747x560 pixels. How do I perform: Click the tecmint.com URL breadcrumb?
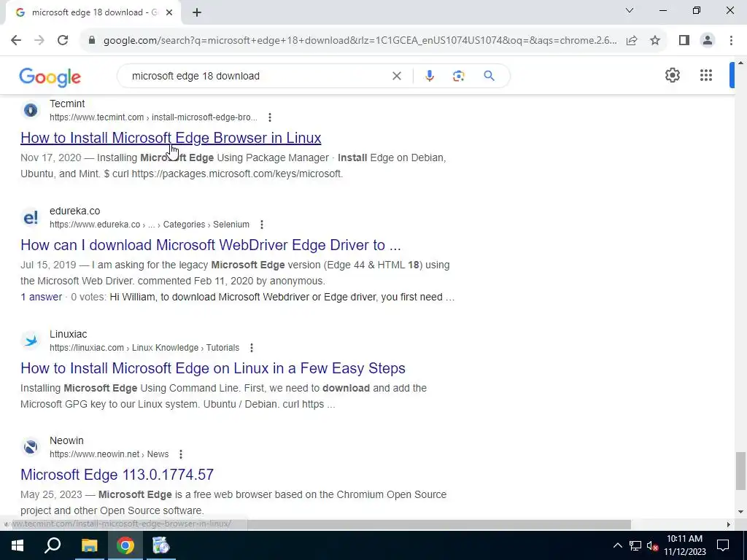click(x=153, y=117)
